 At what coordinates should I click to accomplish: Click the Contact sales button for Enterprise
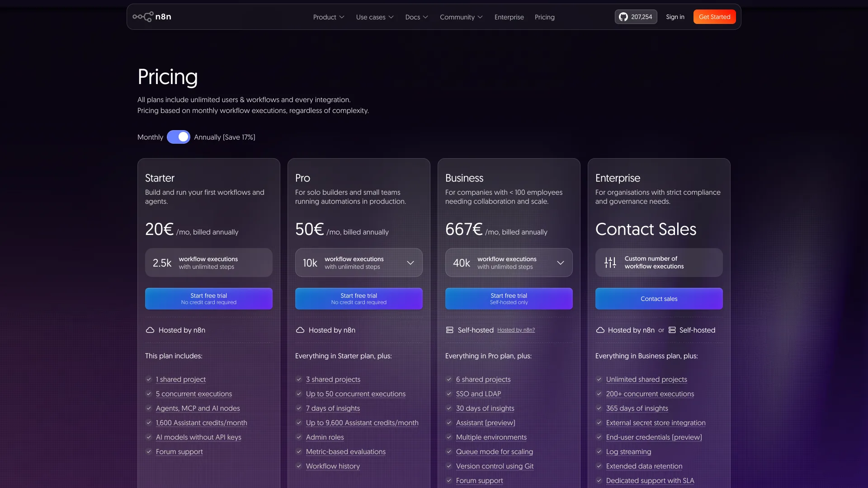659,299
